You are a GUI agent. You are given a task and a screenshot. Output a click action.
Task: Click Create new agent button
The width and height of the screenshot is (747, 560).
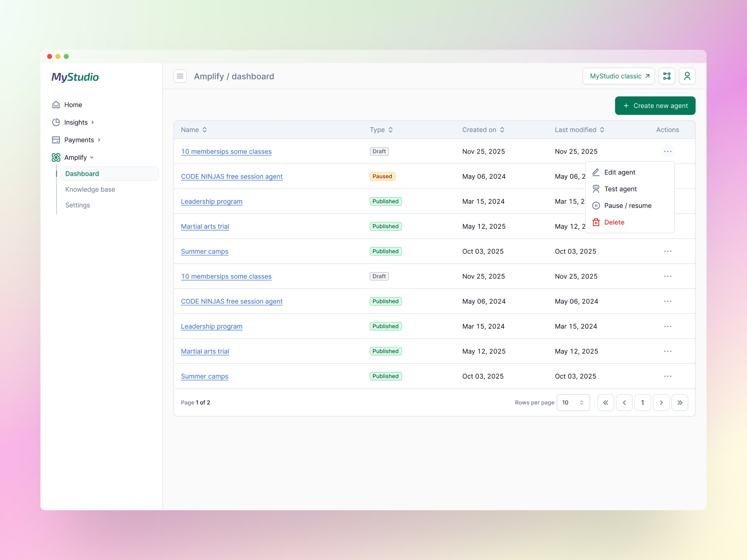(655, 106)
